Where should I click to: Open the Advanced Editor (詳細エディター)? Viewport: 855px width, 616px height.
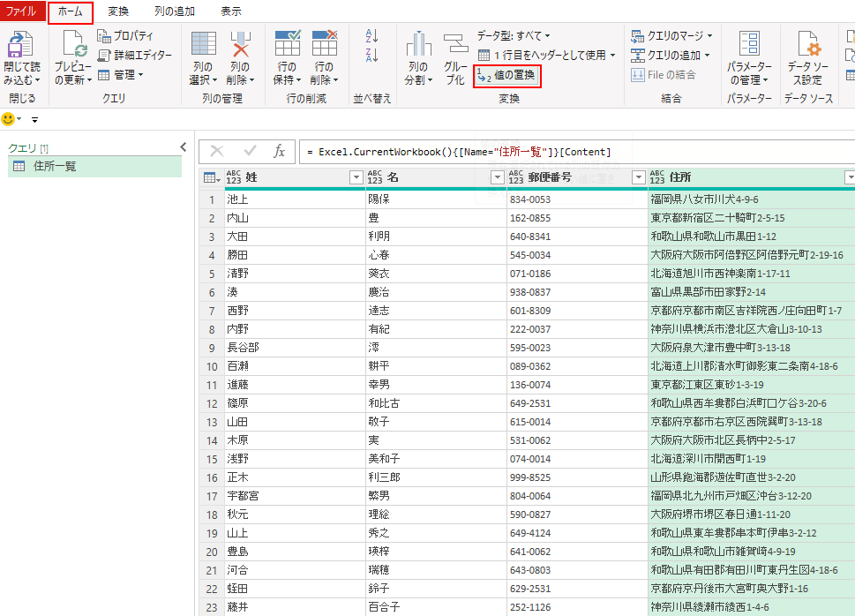pos(135,55)
